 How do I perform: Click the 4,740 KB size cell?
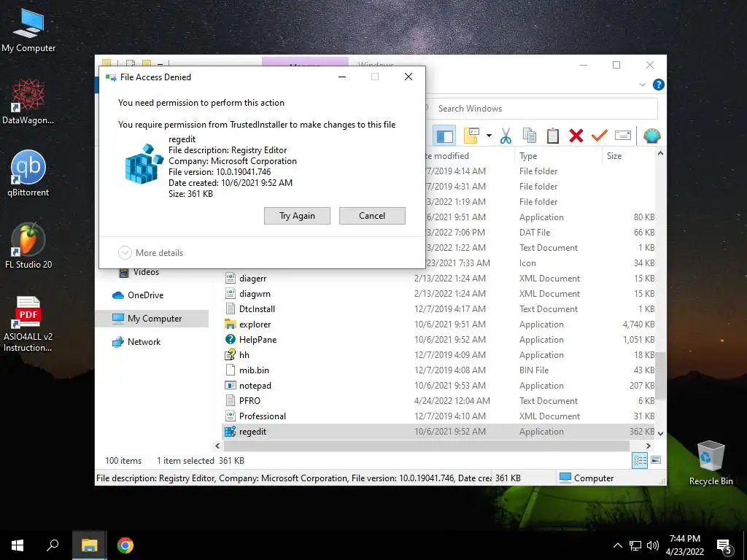click(x=638, y=324)
